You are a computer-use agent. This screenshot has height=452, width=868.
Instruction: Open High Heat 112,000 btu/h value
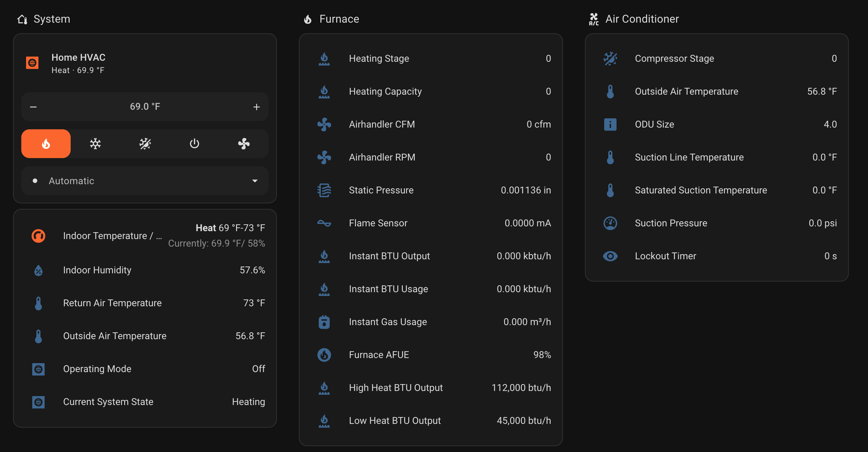tap(521, 388)
